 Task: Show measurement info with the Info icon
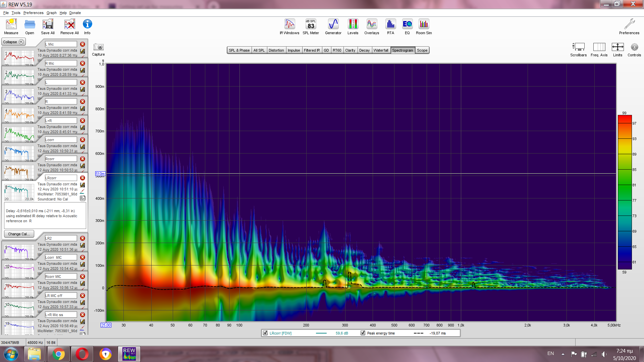click(87, 26)
